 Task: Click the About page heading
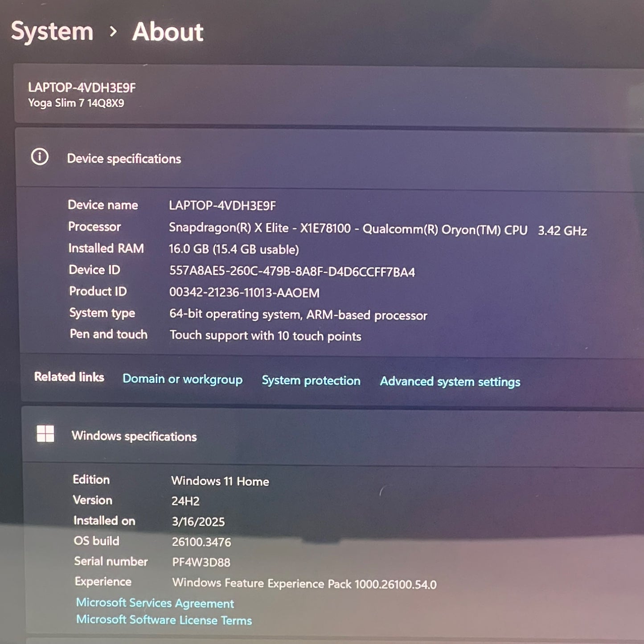168,32
